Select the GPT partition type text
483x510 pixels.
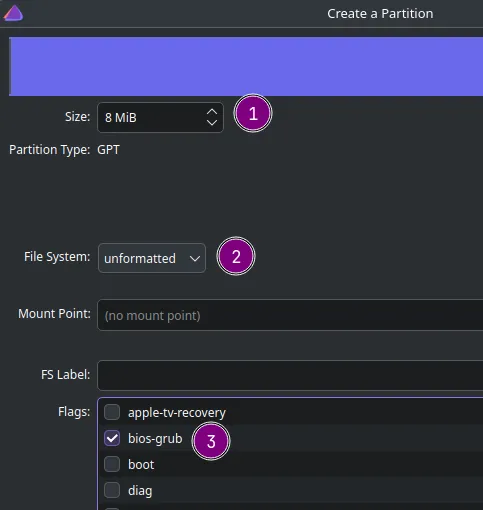coord(108,150)
